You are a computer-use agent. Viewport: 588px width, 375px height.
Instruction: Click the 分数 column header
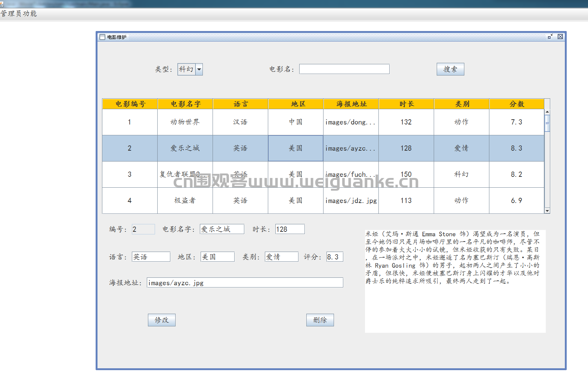pos(517,104)
